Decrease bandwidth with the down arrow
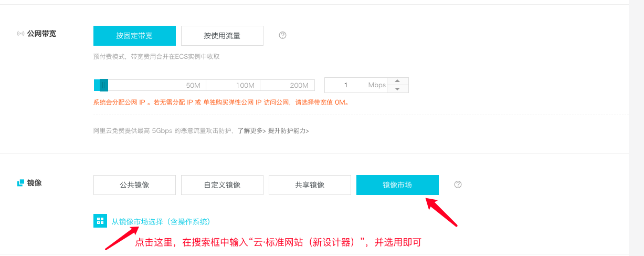Screen dimensions: 644x256 click(x=398, y=89)
